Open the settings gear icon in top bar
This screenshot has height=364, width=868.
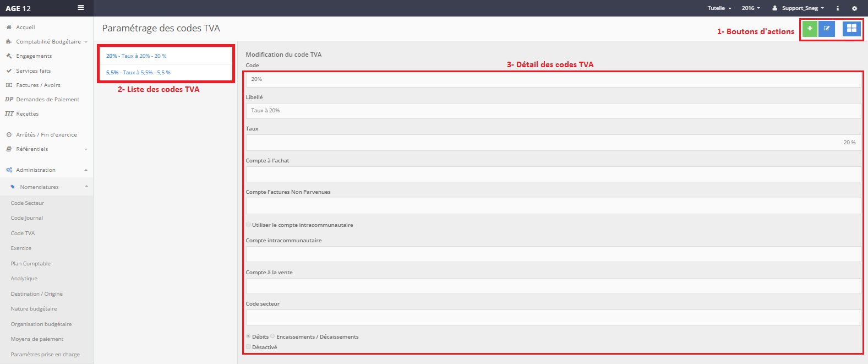coord(854,8)
